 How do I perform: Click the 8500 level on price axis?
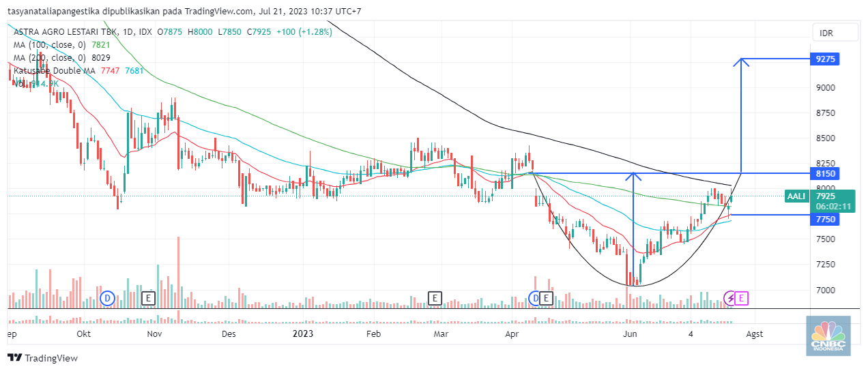click(826, 138)
